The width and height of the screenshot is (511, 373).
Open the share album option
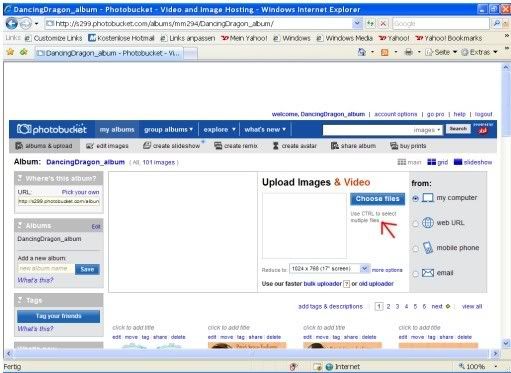pyautogui.click(x=353, y=146)
